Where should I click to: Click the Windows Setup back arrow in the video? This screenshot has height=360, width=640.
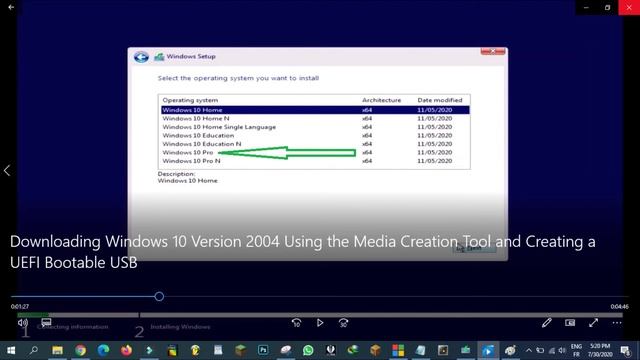pyautogui.click(x=141, y=57)
